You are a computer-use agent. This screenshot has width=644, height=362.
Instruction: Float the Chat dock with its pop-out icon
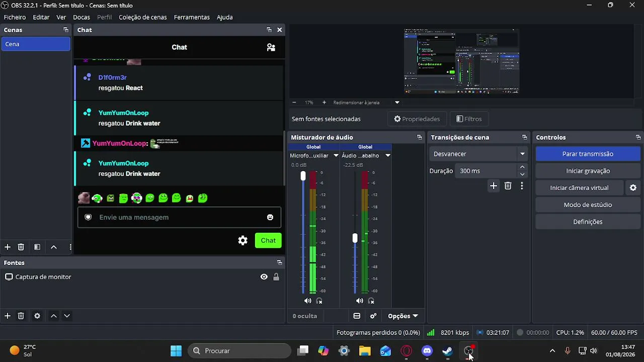coord(269,30)
